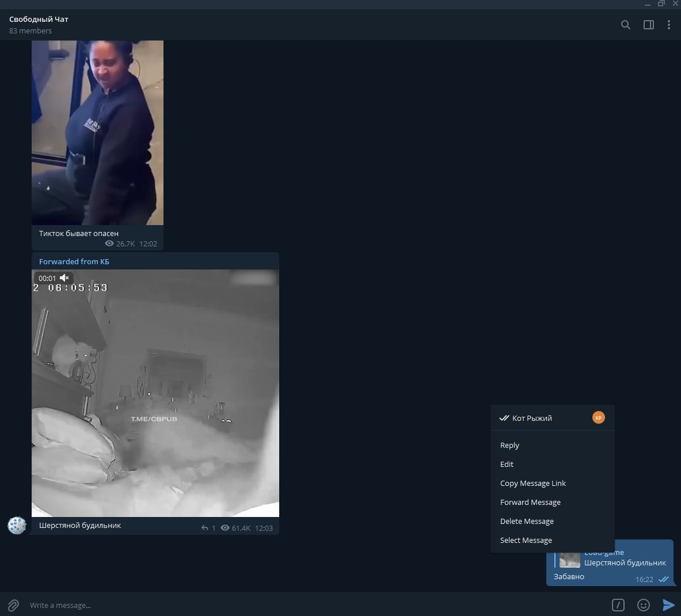This screenshot has height=616, width=681.
Task: Open Forwarded from КБ source link
Action: click(74, 261)
